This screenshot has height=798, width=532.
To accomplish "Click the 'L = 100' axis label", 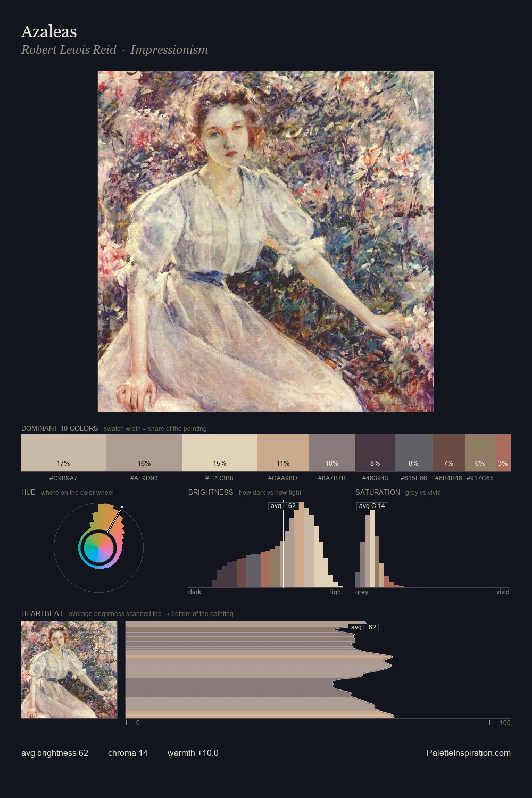I will coord(500,723).
